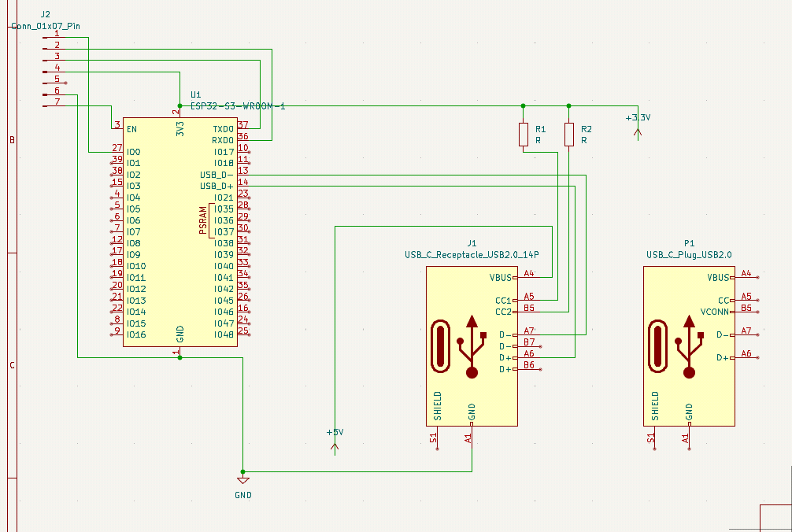The image size is (792, 532).
Task: Select USB_C_Plug_USB2.0 value text
Action: [689, 254]
